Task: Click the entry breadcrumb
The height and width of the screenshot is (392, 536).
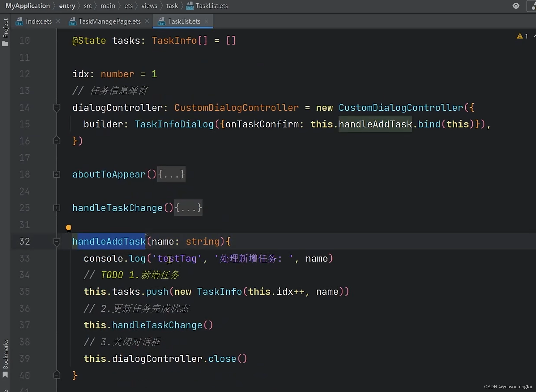Action: coord(67,6)
